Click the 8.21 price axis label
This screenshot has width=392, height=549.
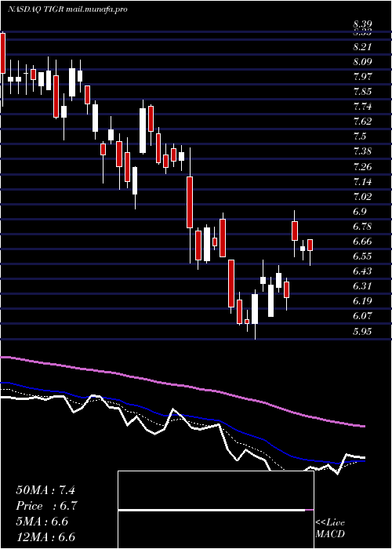tap(362, 47)
